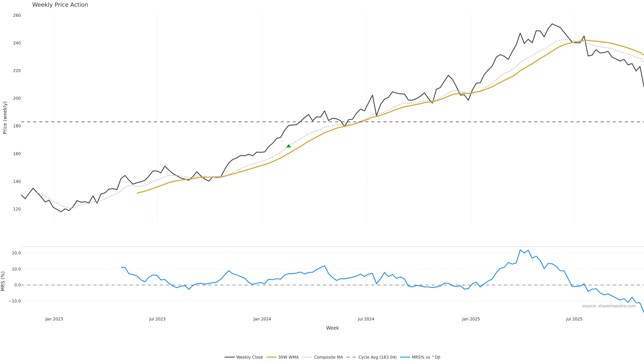Viewport: 644px width, 362px height.
Task: Click the MRS (%) y-axis title
Action: pyautogui.click(x=3, y=281)
